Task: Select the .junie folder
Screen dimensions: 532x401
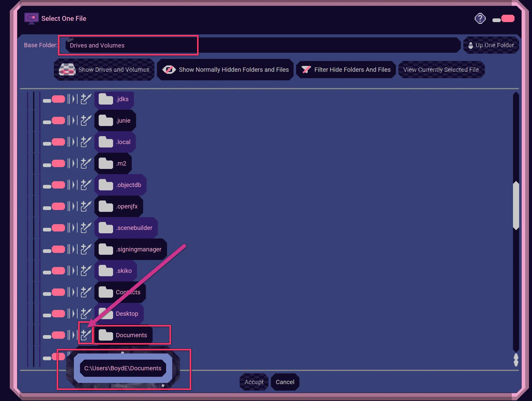Action: (115, 120)
